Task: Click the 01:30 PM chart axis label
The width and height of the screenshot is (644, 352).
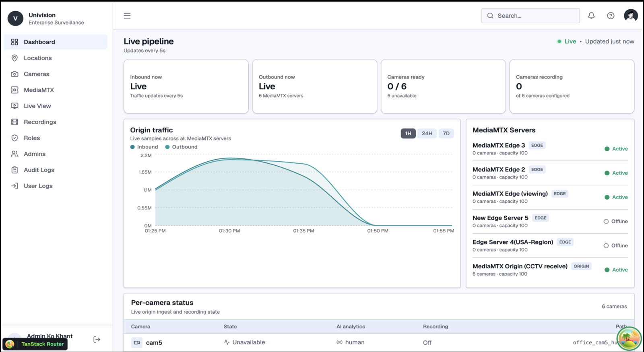Action: click(229, 231)
